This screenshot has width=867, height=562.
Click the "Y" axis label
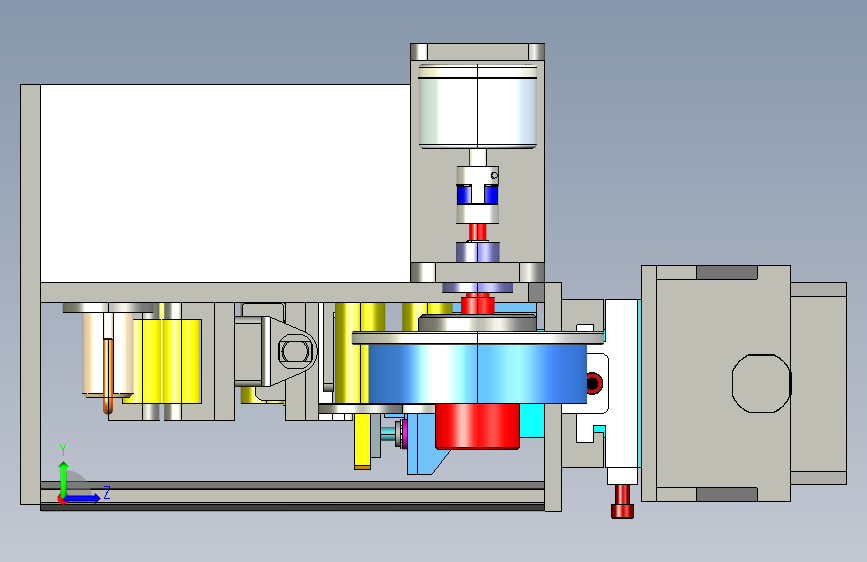click(63, 450)
